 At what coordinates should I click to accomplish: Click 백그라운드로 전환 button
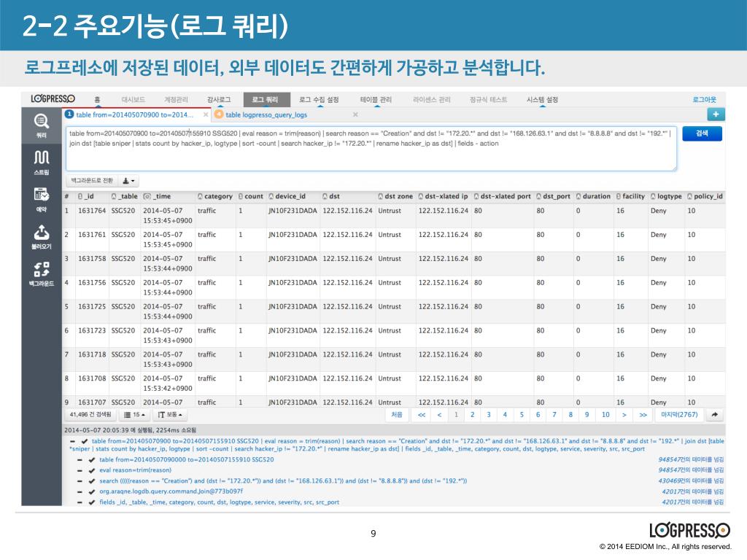tap(91, 181)
